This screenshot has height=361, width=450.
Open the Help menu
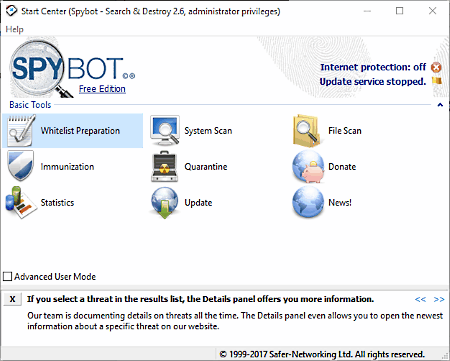(x=14, y=29)
